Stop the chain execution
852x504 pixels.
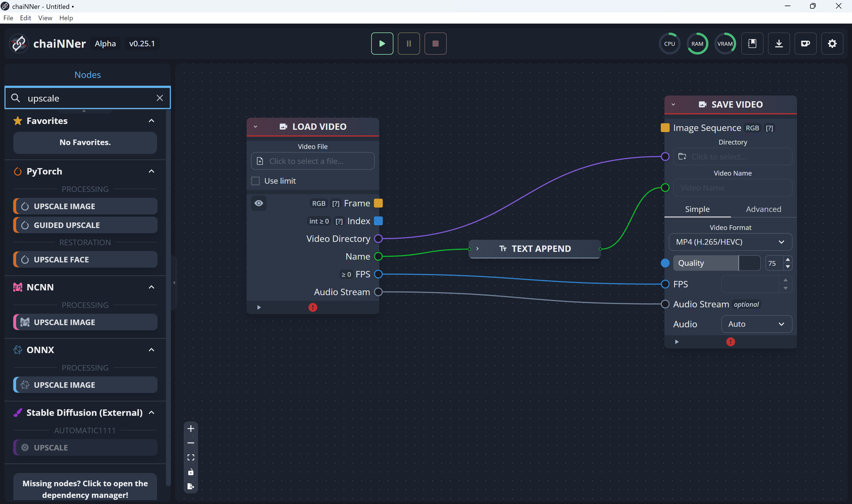pos(435,44)
